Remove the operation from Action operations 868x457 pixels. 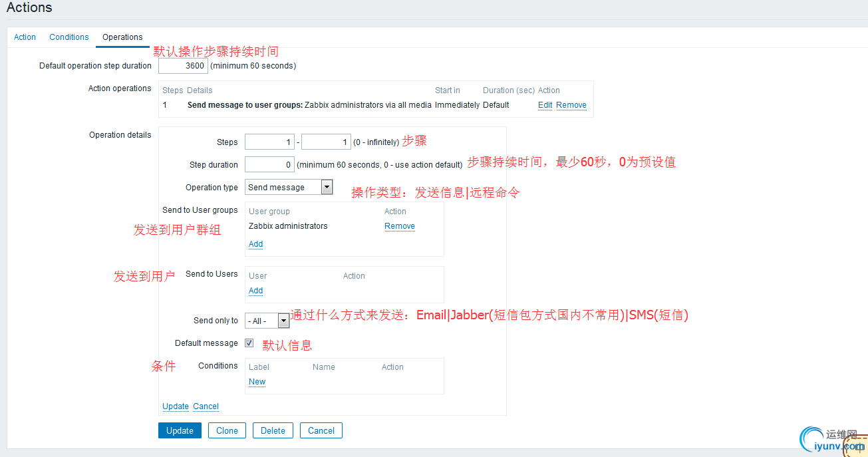coord(571,105)
